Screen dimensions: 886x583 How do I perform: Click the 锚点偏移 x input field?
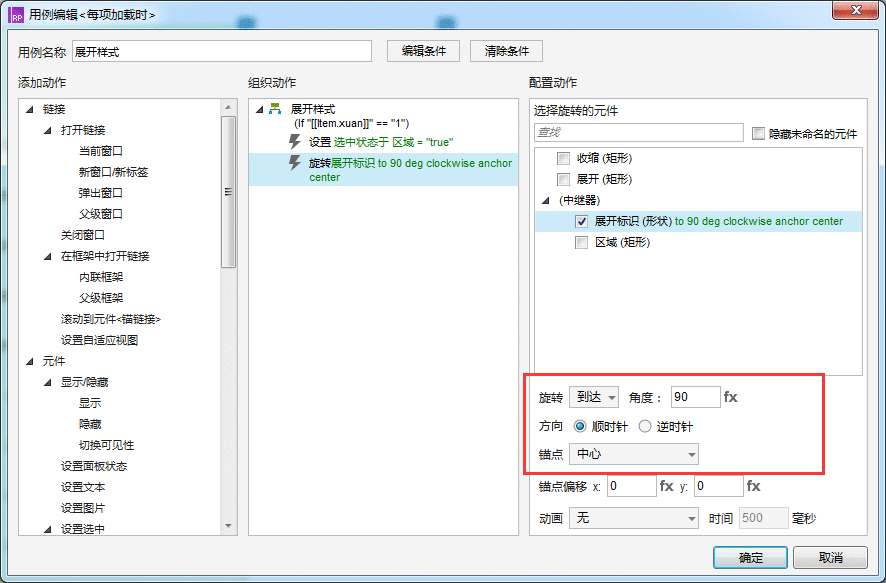(x=632, y=486)
